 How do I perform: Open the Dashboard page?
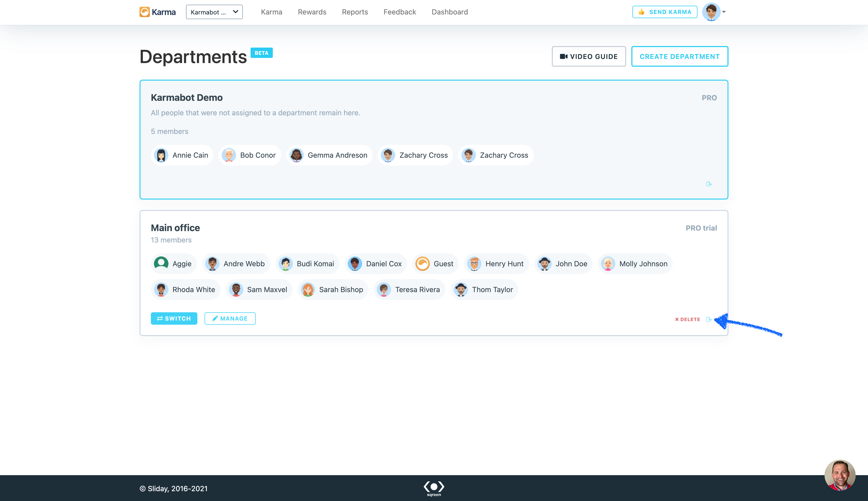click(450, 12)
